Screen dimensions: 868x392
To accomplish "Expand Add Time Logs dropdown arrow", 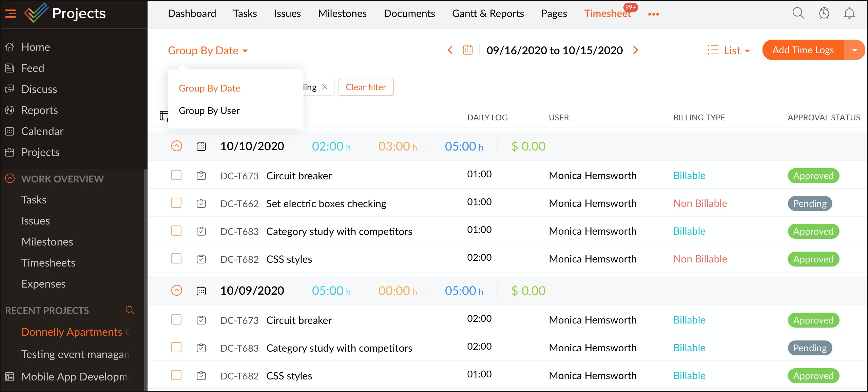I will (854, 50).
